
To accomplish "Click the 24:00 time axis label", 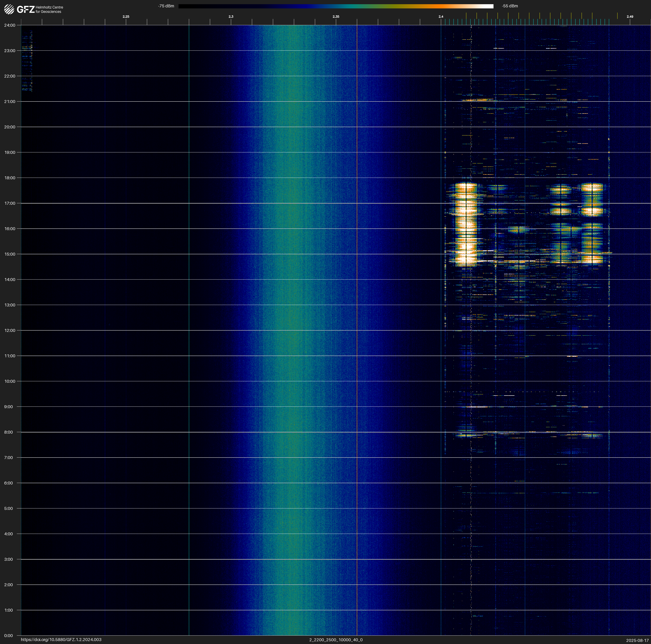I will (x=10, y=25).
